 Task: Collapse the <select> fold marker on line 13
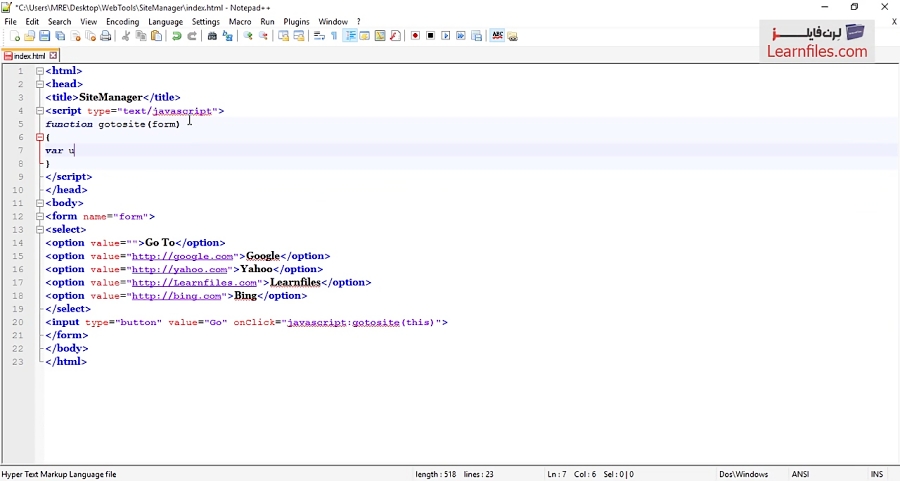click(x=40, y=230)
